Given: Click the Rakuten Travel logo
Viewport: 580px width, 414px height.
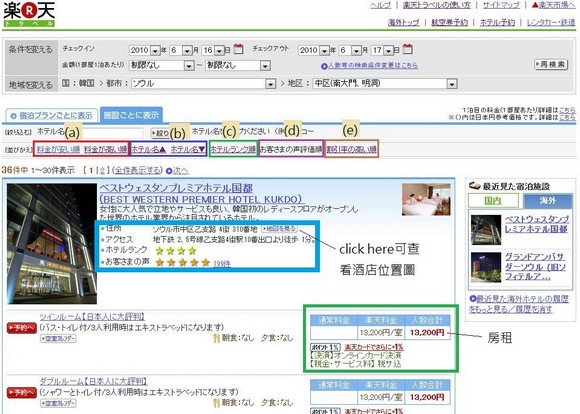Looking at the screenshot, I should [29, 14].
